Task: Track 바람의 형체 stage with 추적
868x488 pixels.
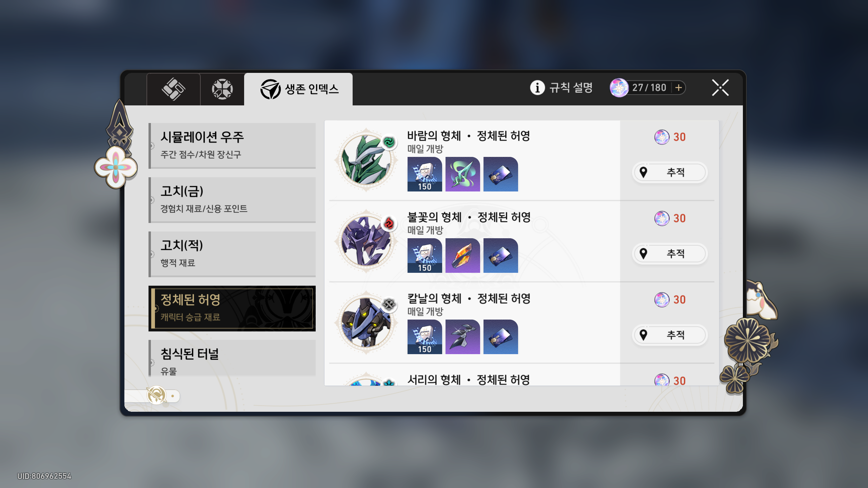Action: (670, 172)
